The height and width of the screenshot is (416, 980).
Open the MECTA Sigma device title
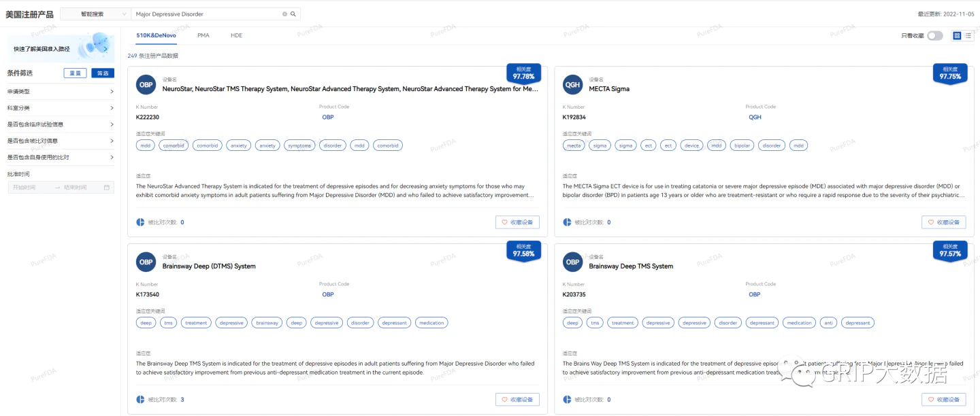(609, 89)
